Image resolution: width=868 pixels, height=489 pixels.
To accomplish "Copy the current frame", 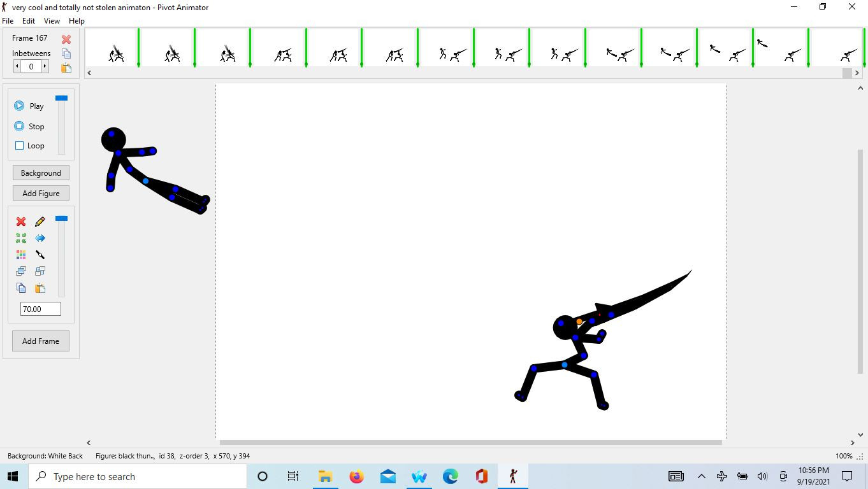I will 66,53.
